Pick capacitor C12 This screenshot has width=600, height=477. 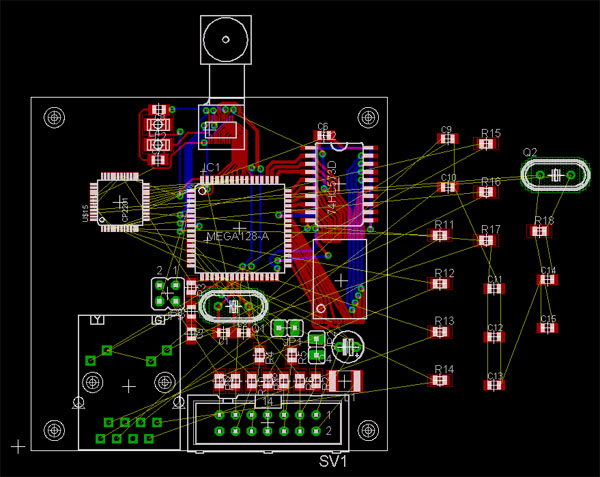pyautogui.click(x=494, y=337)
